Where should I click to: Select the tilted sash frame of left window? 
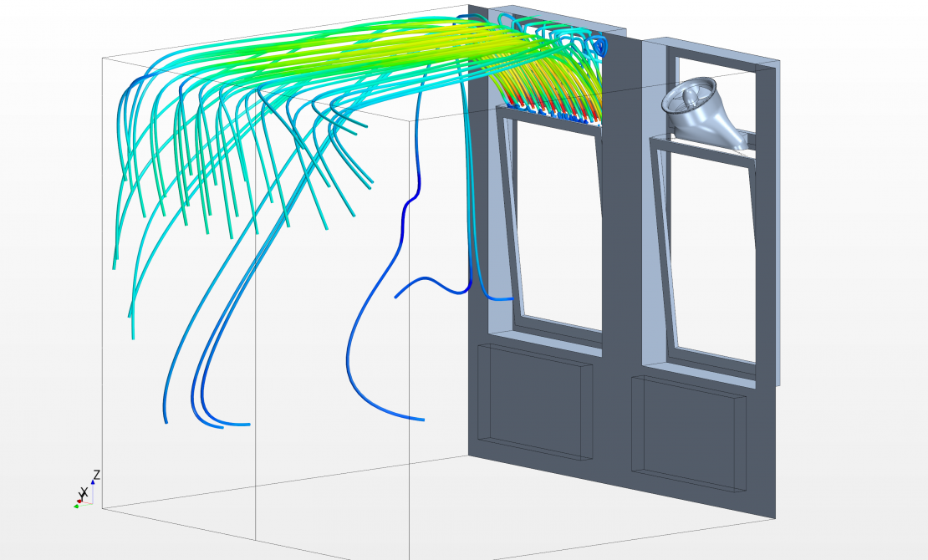507,217
